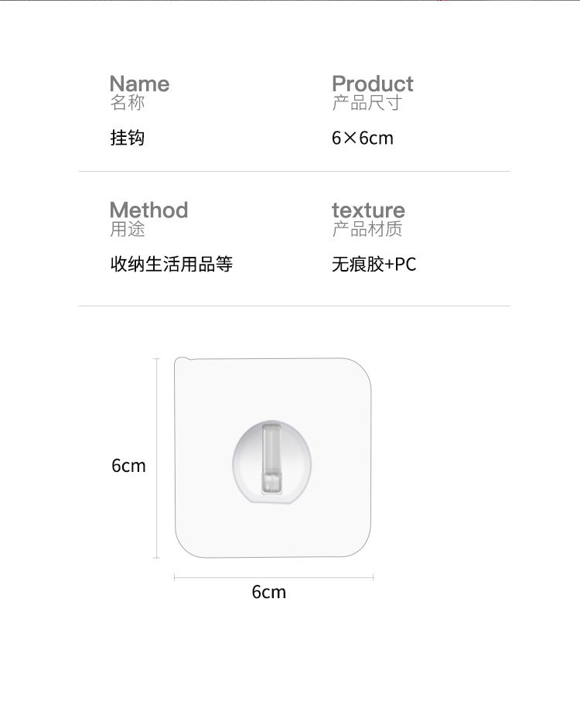Click the 6cm height label left of the pad
Image resolution: width=580 pixels, height=728 pixels.
coord(128,466)
